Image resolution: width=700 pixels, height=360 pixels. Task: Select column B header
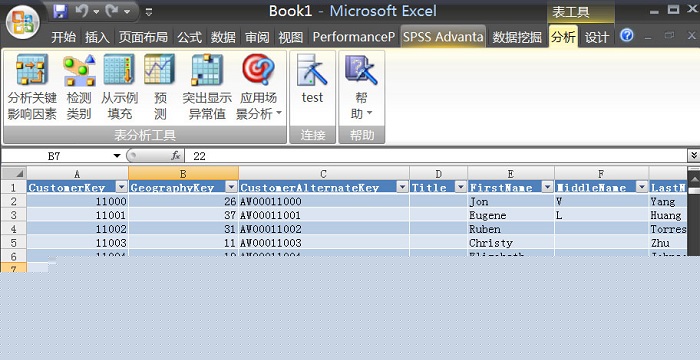point(183,173)
